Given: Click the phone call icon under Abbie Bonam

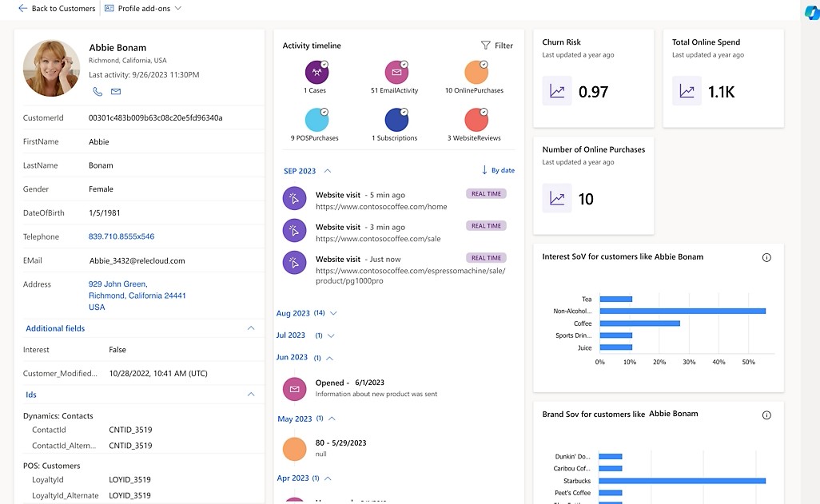Looking at the screenshot, I should click(98, 92).
